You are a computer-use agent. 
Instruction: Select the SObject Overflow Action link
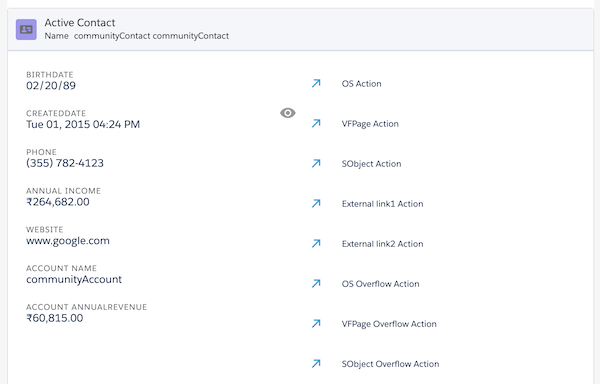pos(390,364)
